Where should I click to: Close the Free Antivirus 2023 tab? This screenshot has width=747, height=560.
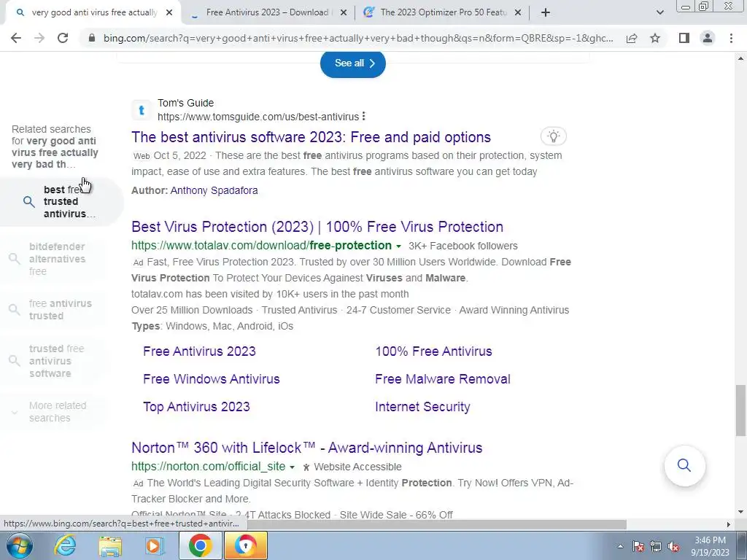click(x=343, y=12)
